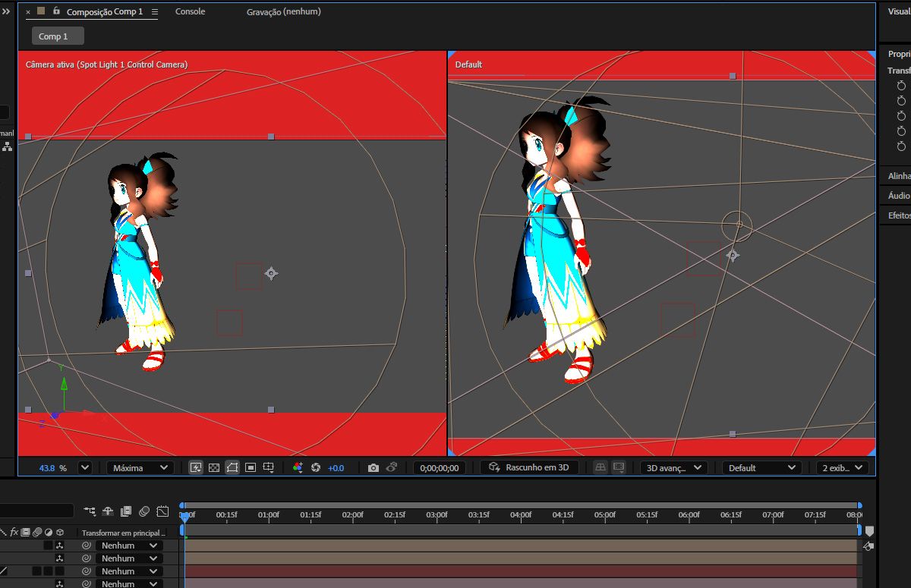The width and height of the screenshot is (911, 588).
Task: Open the magnification 43.8% dropdown
Action: (x=84, y=468)
